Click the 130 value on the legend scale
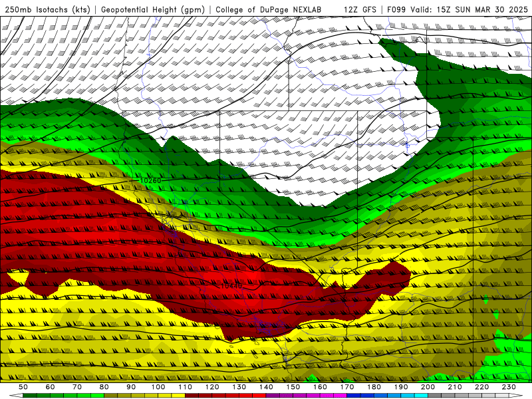 pos(239,387)
